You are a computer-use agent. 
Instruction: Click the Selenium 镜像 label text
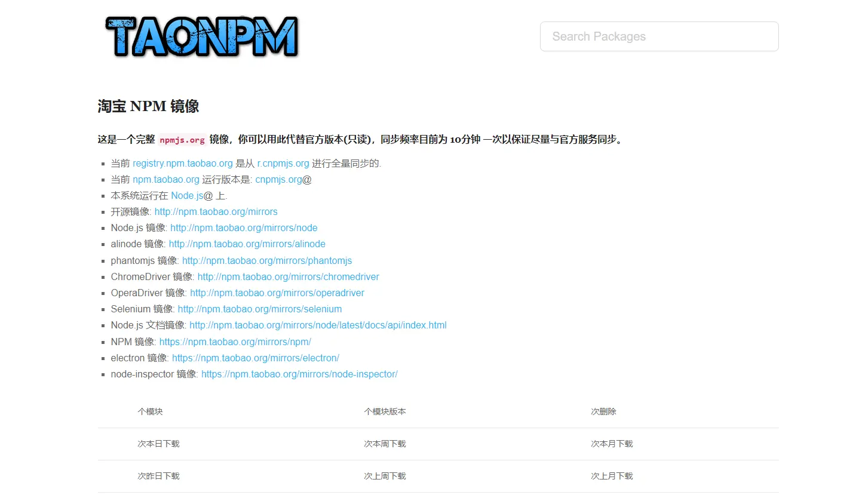[143, 309]
